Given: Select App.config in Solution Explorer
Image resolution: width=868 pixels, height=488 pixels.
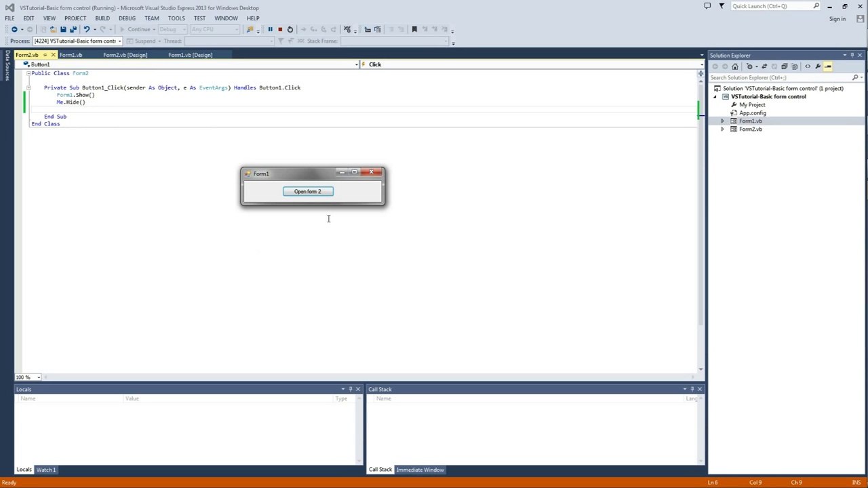Looking at the screenshot, I should pyautogui.click(x=753, y=113).
